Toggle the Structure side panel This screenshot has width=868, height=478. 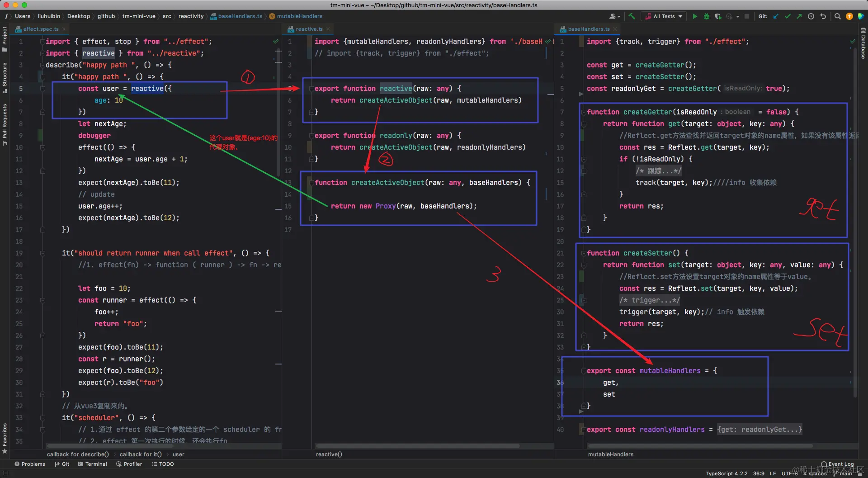5,77
